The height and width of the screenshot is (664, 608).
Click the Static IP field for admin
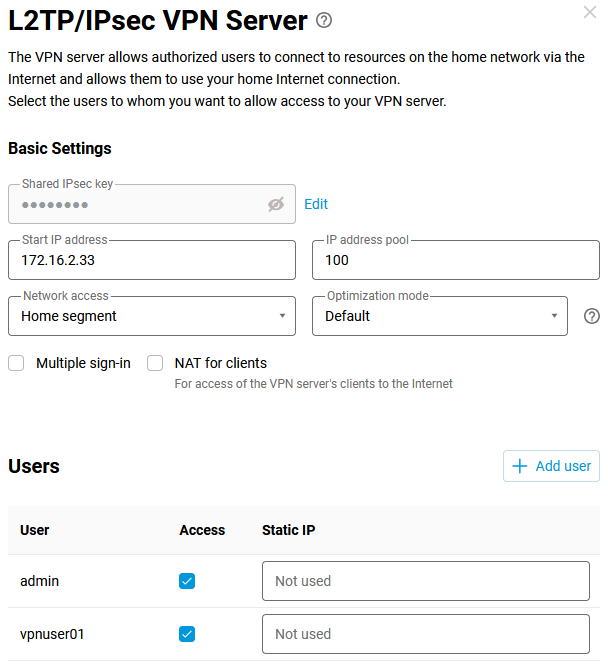426,581
